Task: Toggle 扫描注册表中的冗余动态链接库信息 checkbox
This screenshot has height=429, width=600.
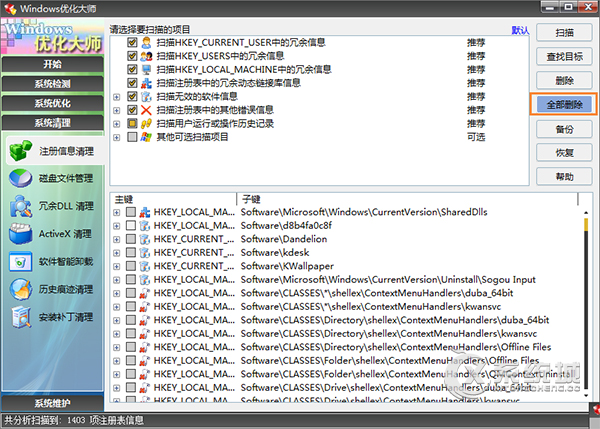Action: click(x=132, y=83)
